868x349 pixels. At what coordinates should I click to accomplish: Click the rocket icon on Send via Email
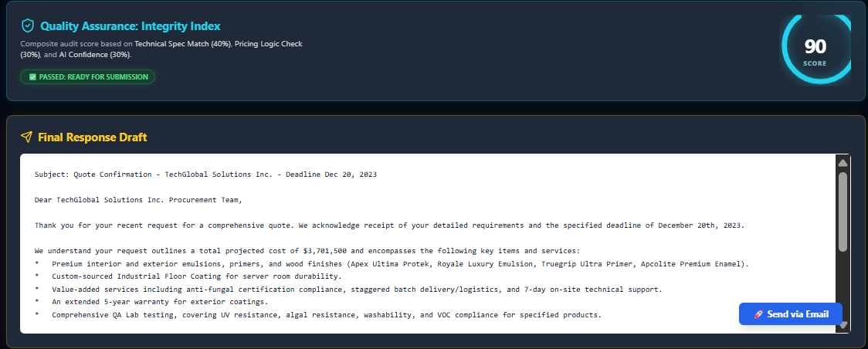click(758, 314)
